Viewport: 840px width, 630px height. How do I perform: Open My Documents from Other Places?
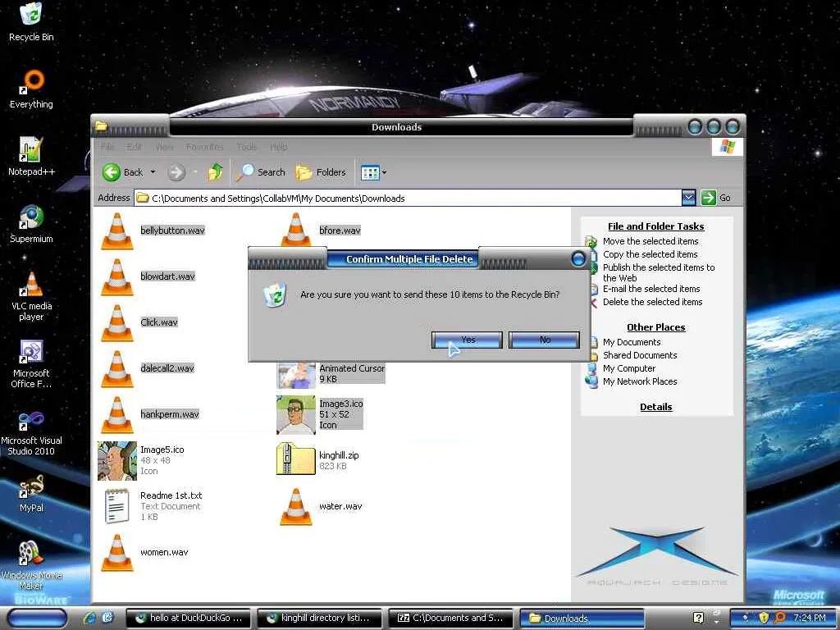click(632, 342)
